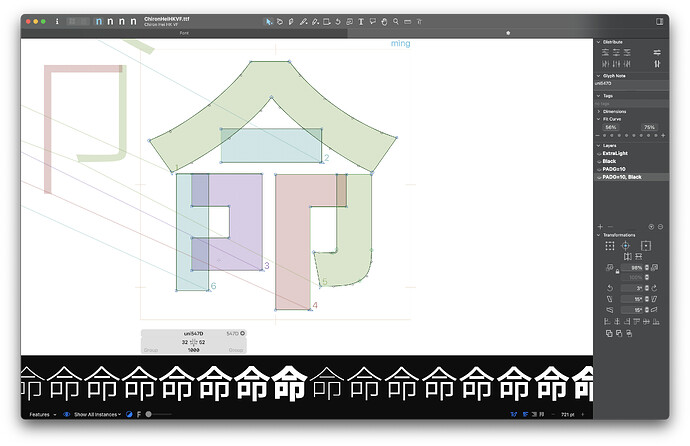The image size is (690, 446).
Task: Click the Features button in bottom bar
Action: 40,414
